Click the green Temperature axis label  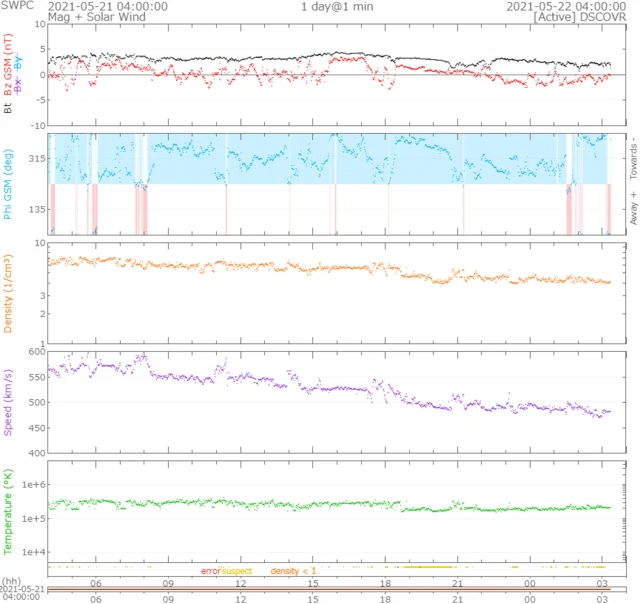[x=9, y=512]
